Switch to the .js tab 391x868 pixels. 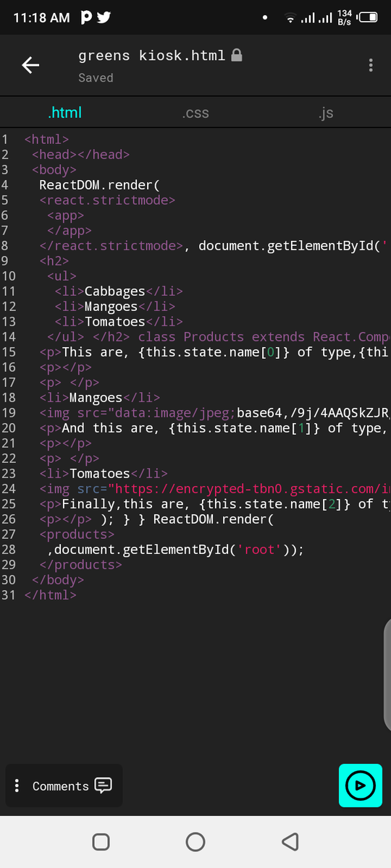pos(326,113)
